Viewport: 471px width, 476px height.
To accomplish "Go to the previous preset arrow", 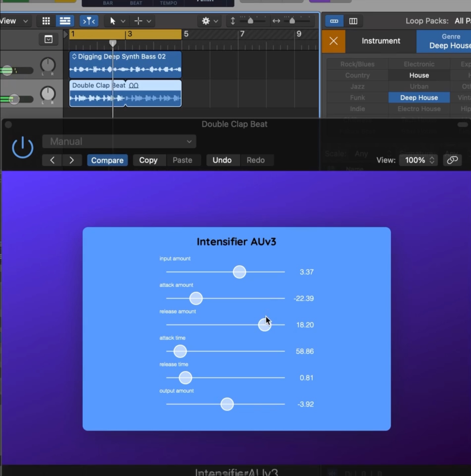I will pos(52,160).
